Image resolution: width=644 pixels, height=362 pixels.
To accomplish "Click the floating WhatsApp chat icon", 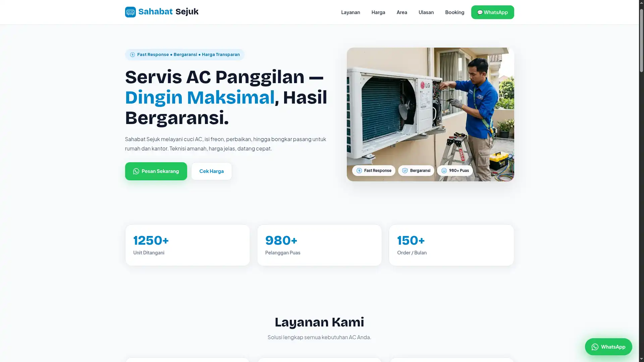I will (595, 347).
